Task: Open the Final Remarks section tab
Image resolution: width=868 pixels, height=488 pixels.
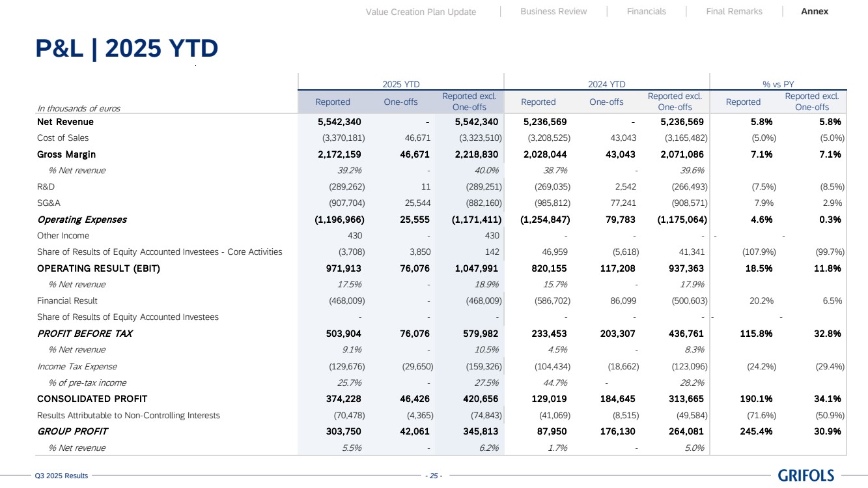Action: pos(734,11)
